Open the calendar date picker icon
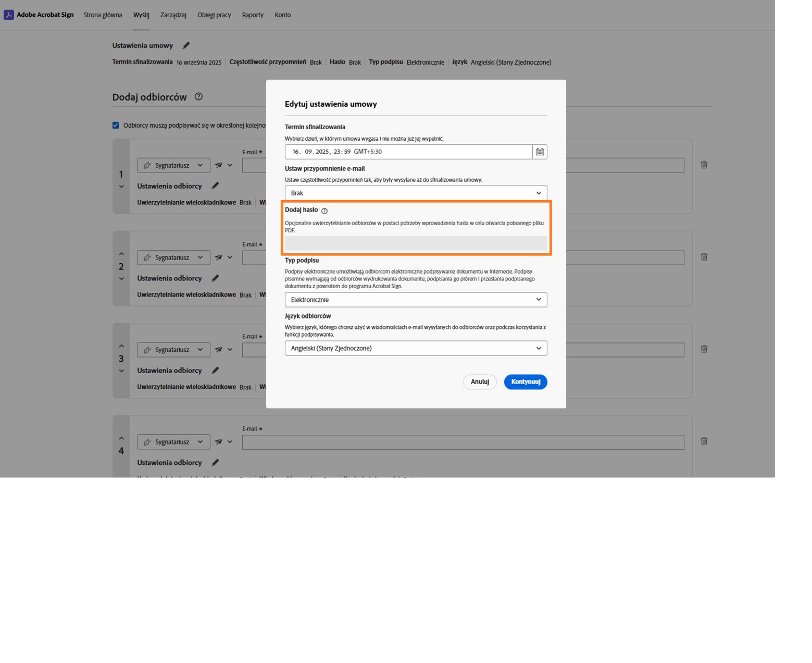Screen dimensions: 812x663 [540, 152]
